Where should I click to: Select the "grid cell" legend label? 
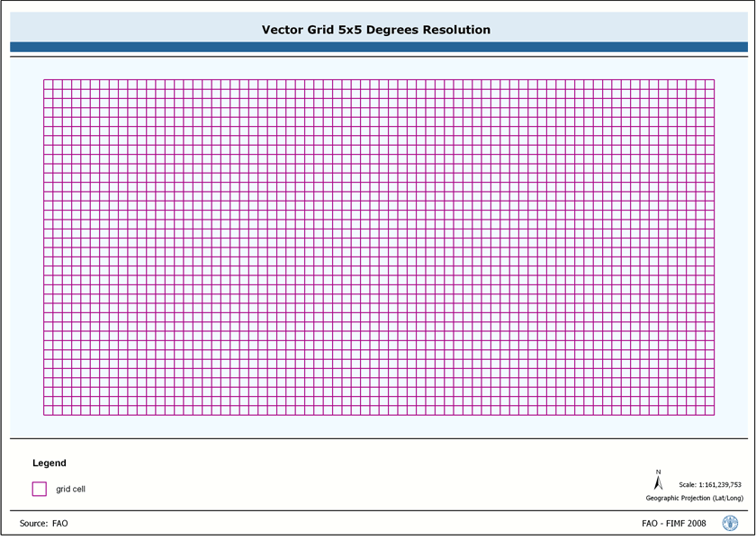[70, 490]
